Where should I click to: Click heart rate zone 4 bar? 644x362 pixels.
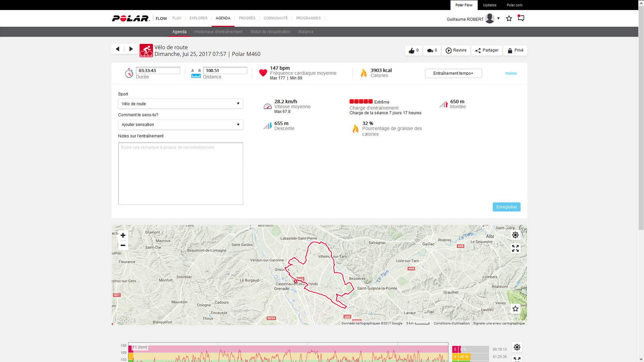(470, 356)
